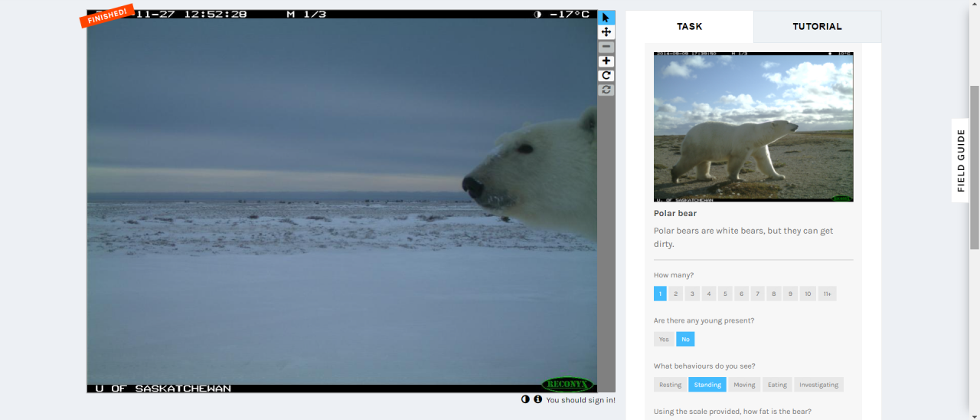The image size is (980, 420).
Task: Select 4 for how many bears
Action: [x=709, y=294]
